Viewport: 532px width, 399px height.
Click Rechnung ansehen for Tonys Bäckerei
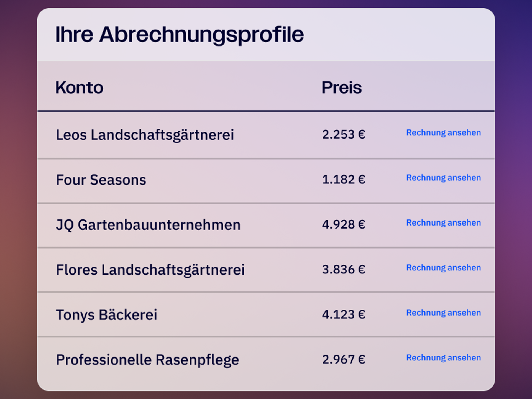coord(443,313)
